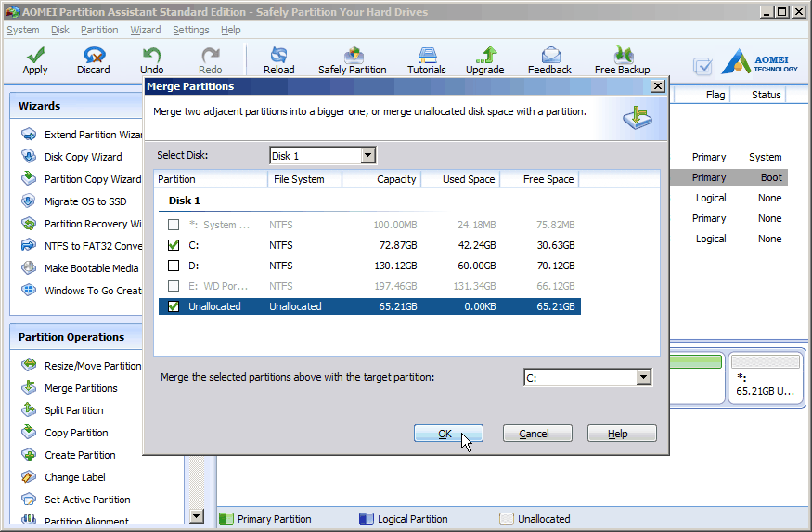Click the Discard toolbar icon
The height and width of the screenshot is (532, 812).
point(94,55)
